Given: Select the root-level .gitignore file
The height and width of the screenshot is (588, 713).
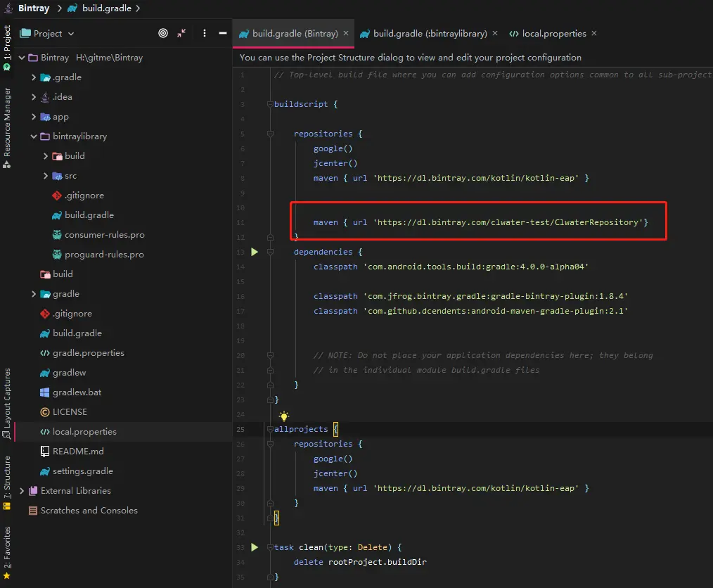Looking at the screenshot, I should (x=66, y=314).
